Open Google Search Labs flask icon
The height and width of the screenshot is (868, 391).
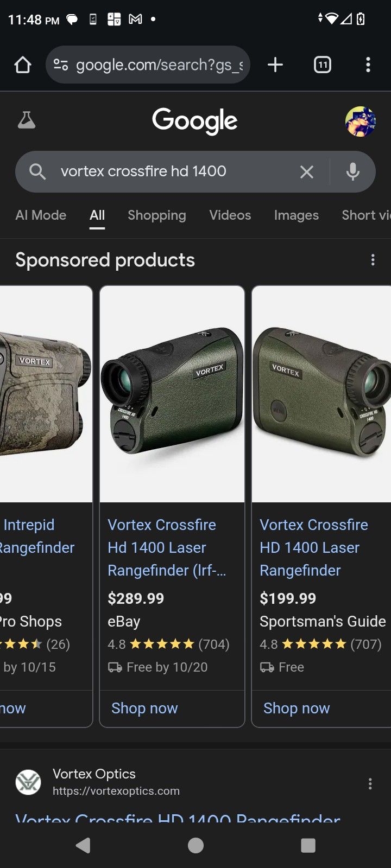[x=26, y=120]
